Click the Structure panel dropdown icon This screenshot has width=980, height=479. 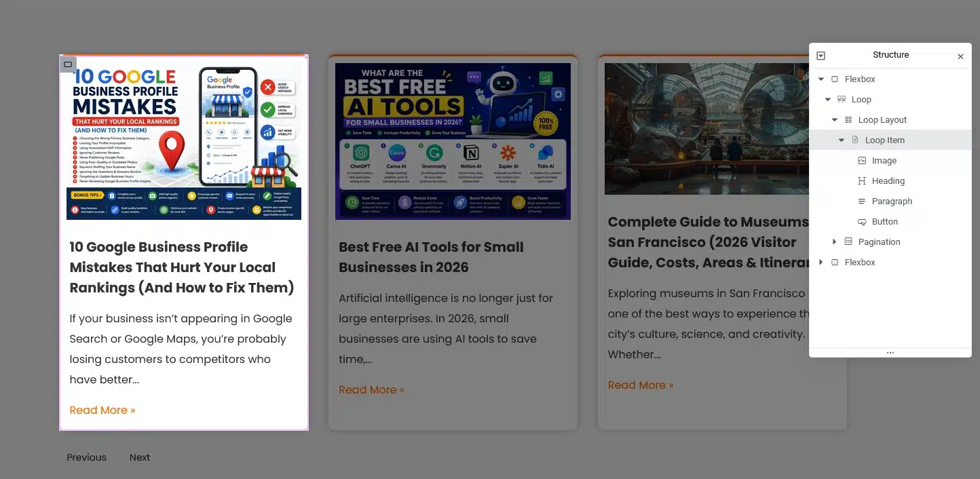821,56
